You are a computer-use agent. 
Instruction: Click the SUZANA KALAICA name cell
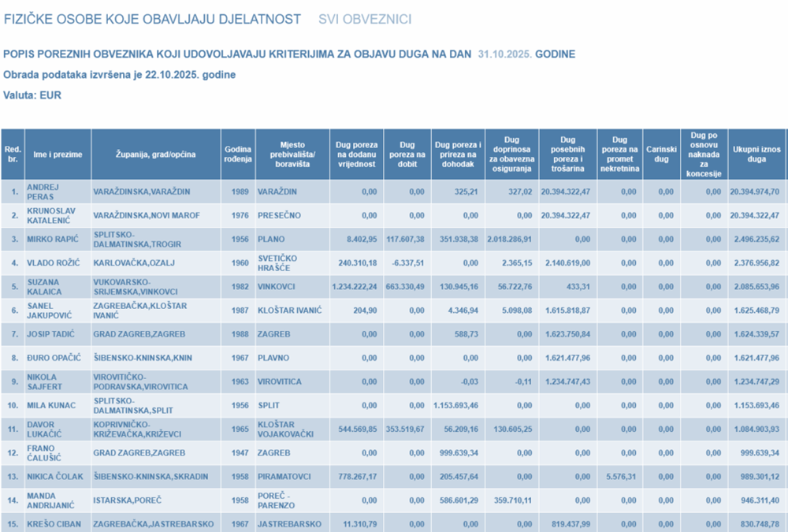coord(45,287)
